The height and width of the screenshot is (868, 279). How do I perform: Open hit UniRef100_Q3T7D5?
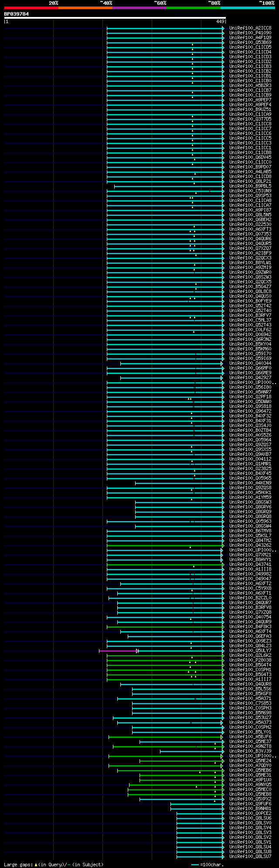click(x=250, y=119)
